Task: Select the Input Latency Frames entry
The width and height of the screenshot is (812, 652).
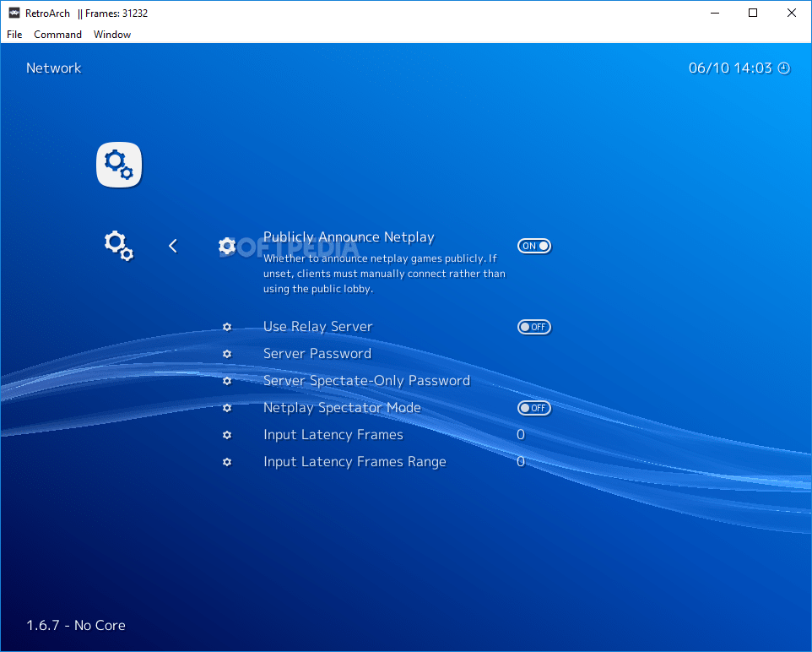Action: (x=333, y=435)
